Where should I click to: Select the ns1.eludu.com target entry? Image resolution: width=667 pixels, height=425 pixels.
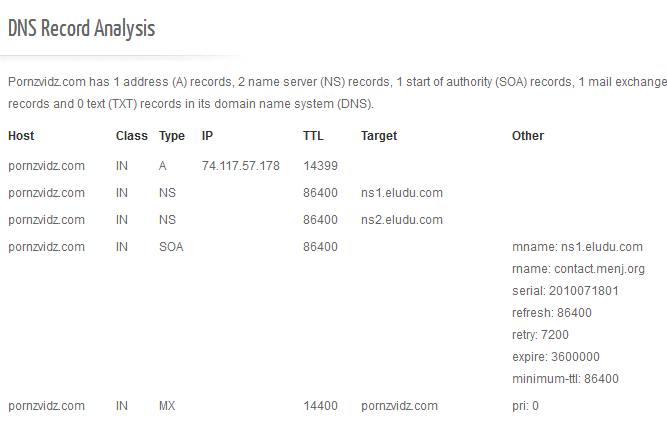coord(401,193)
